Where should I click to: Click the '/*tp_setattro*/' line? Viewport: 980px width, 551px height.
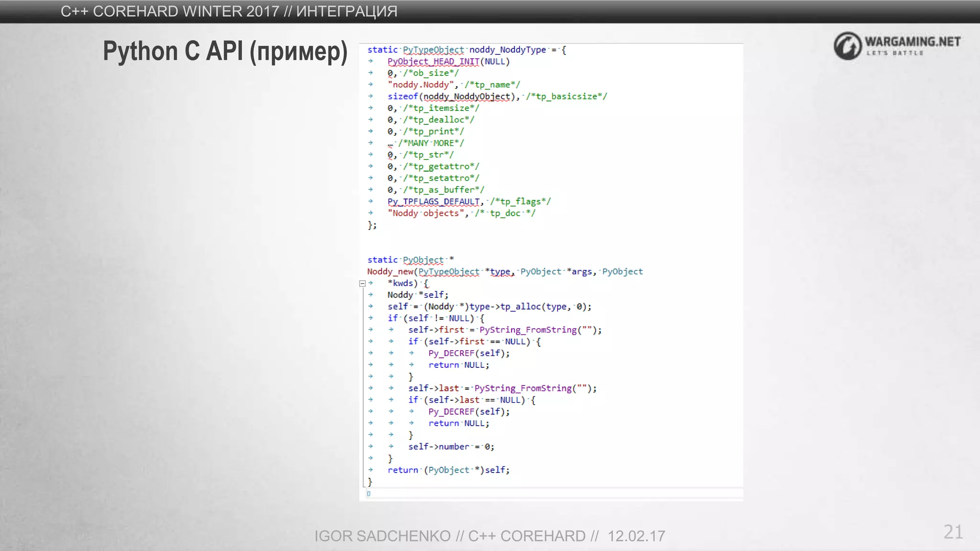tap(433, 178)
